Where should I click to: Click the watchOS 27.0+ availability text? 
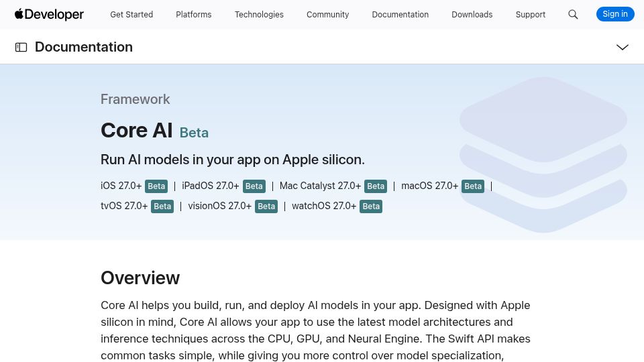point(324,206)
